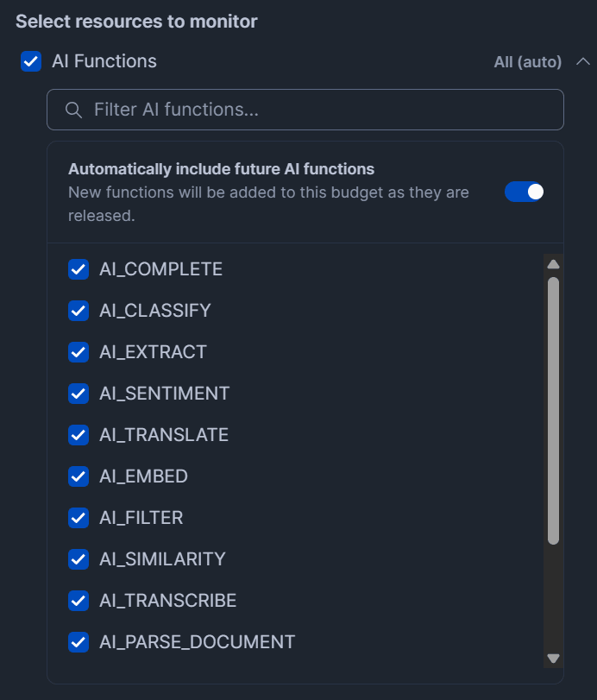Click the scroll up arrow in list
597x700 pixels.
click(554, 264)
